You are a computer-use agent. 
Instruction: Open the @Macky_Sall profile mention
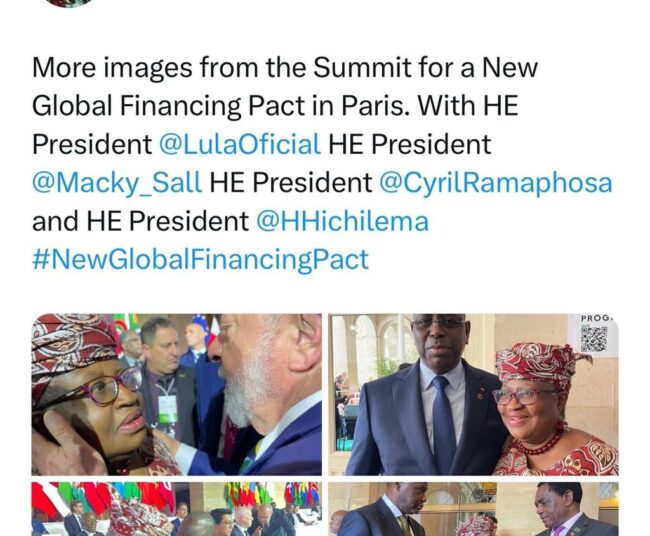tap(117, 183)
